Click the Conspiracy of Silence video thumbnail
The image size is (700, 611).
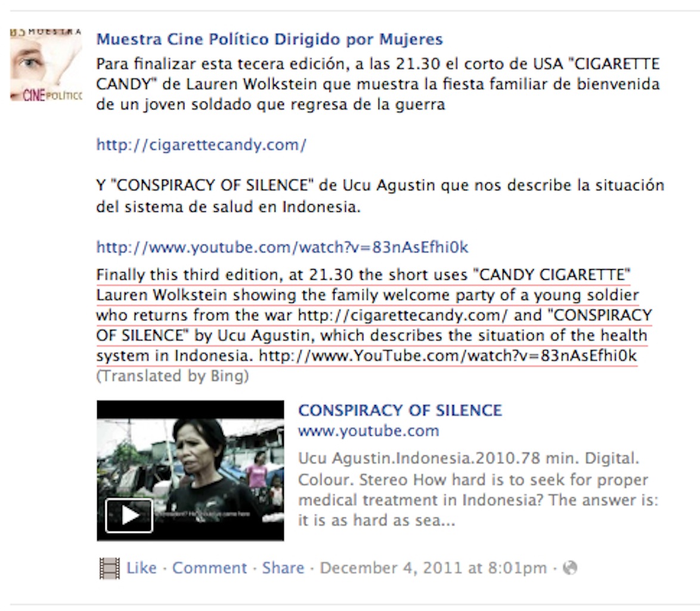[x=190, y=471]
